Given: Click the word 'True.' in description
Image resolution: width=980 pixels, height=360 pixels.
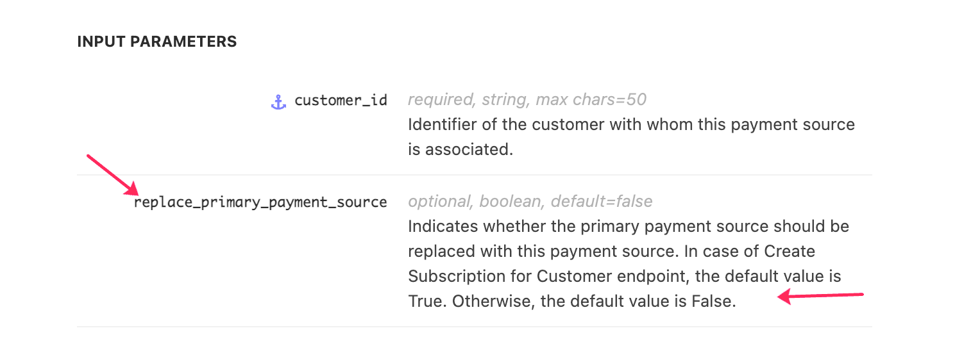Looking at the screenshot, I should point(428,302).
